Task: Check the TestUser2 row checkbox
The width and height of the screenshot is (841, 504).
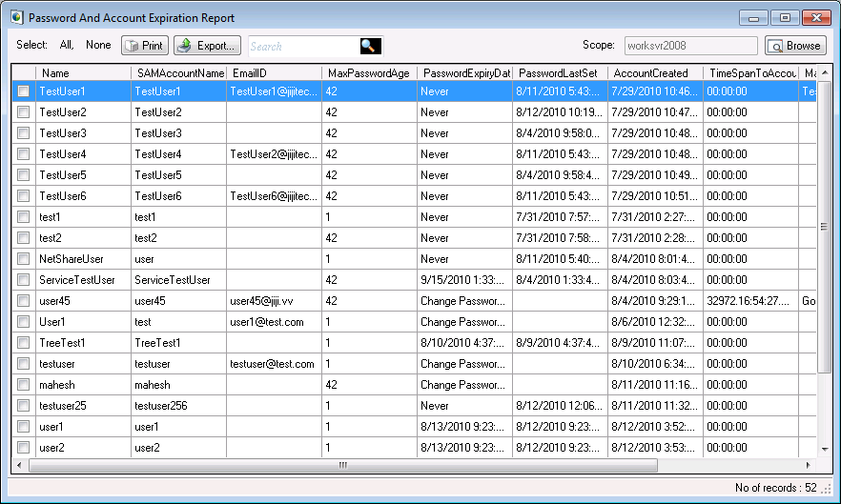Action: pyautogui.click(x=23, y=112)
